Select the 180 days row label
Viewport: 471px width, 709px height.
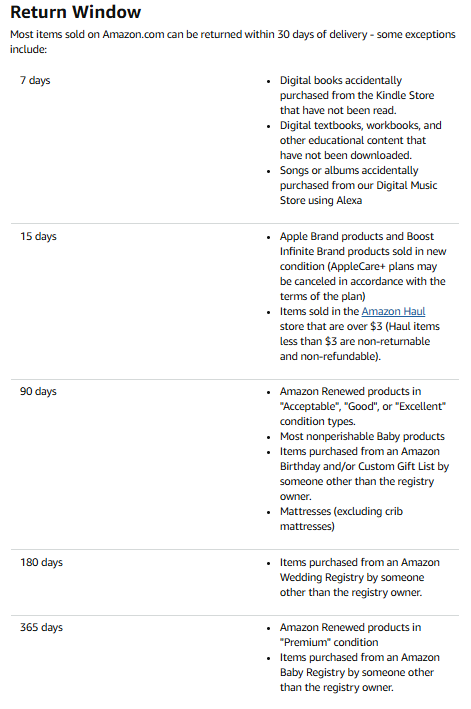click(41, 562)
